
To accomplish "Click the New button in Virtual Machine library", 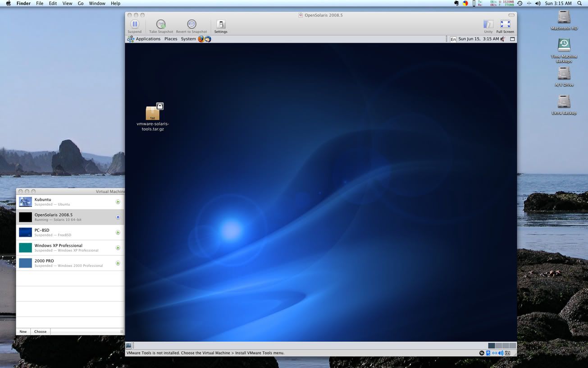I will pos(23,331).
